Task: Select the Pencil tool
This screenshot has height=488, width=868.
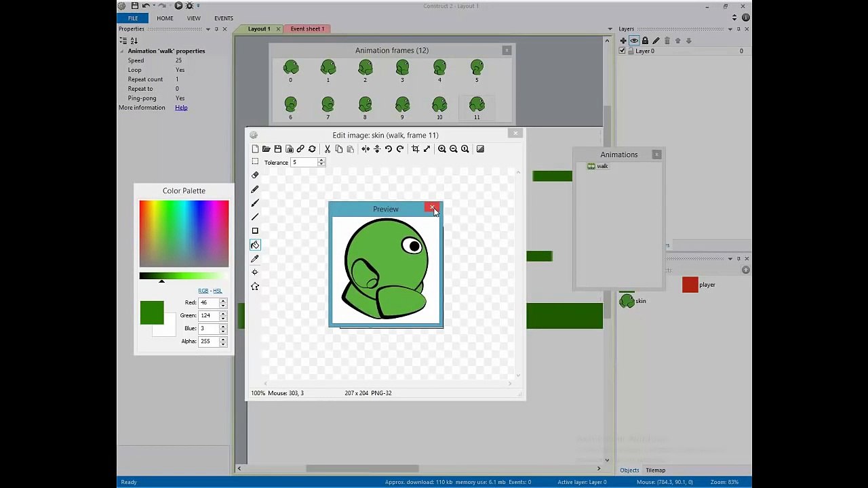Action: (255, 189)
